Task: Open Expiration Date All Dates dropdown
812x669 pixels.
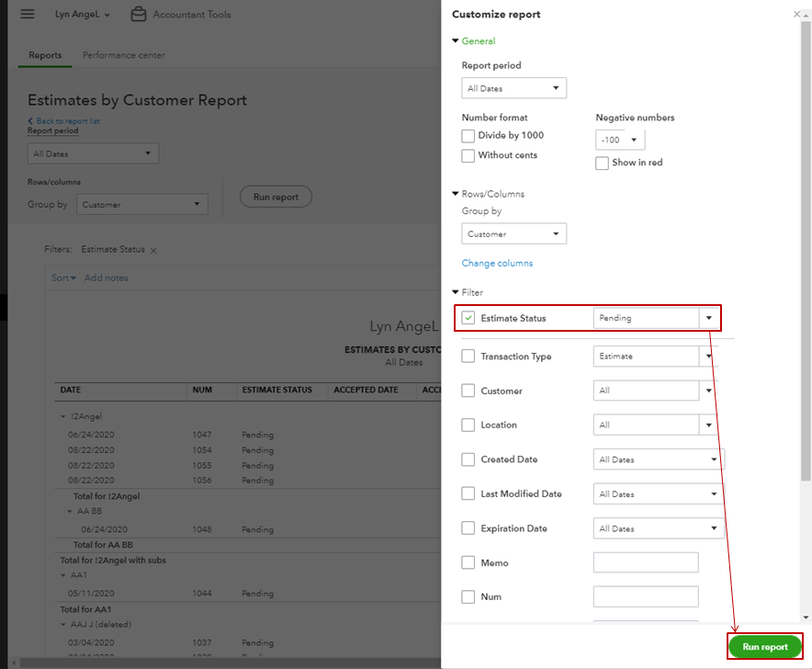Action: coord(659,528)
